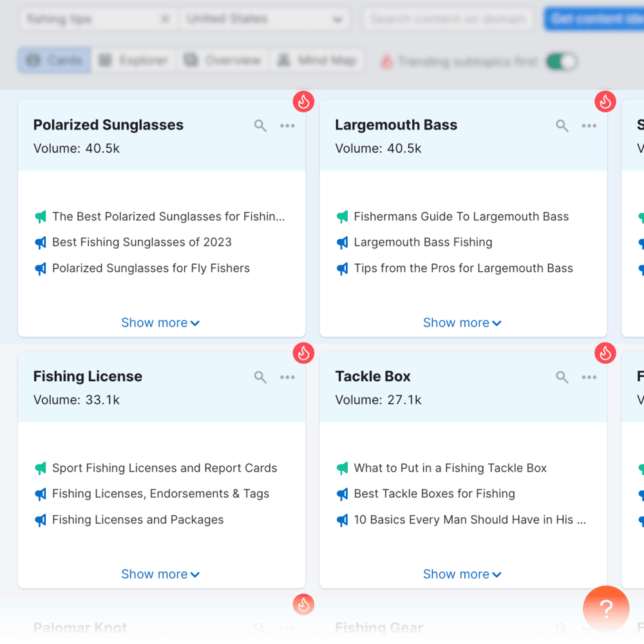Click the trending flame badge on Fishing License card

303,353
